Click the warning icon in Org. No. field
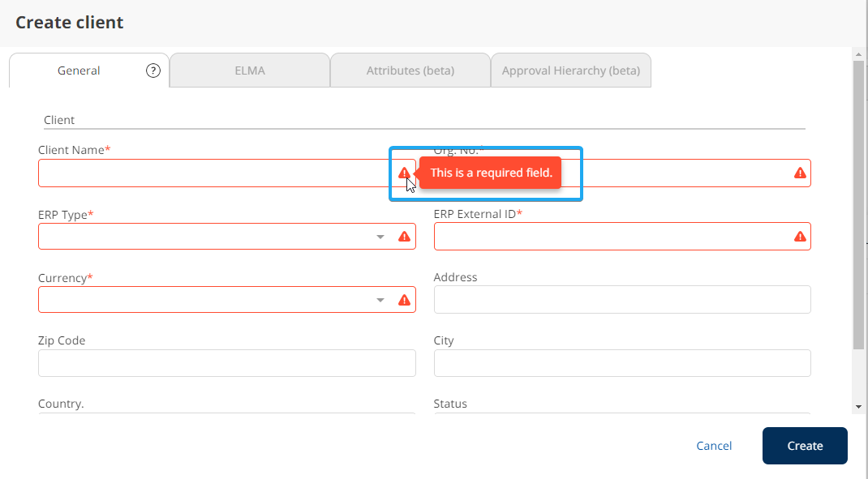This screenshot has height=479, width=868. pyautogui.click(x=800, y=173)
